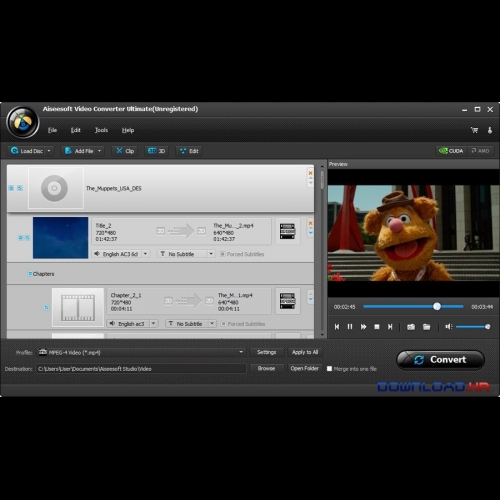Move Title_2 down with blue arrow
500x500 pixels.
tap(310, 233)
